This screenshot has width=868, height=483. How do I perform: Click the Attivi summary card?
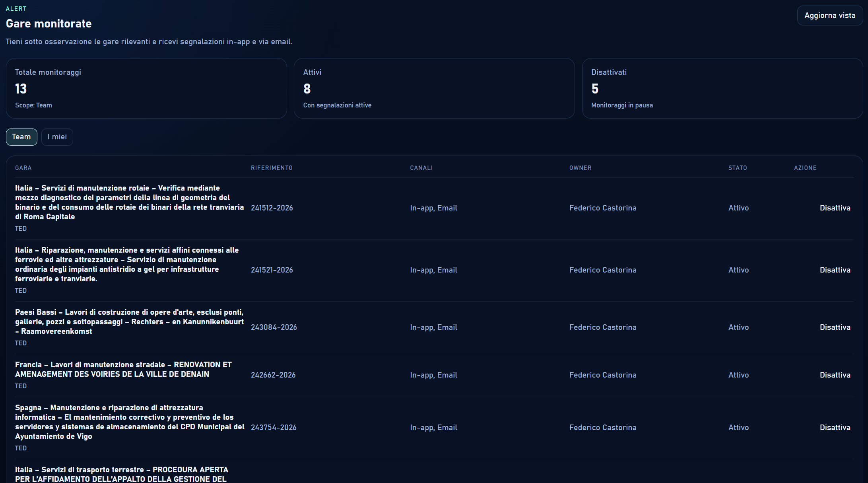point(434,88)
